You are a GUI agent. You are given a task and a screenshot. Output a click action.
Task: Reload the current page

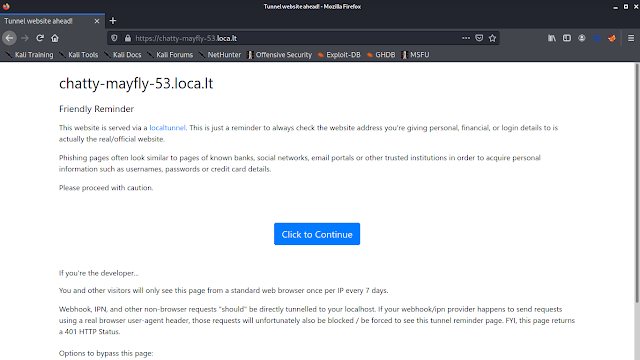[x=40, y=38]
